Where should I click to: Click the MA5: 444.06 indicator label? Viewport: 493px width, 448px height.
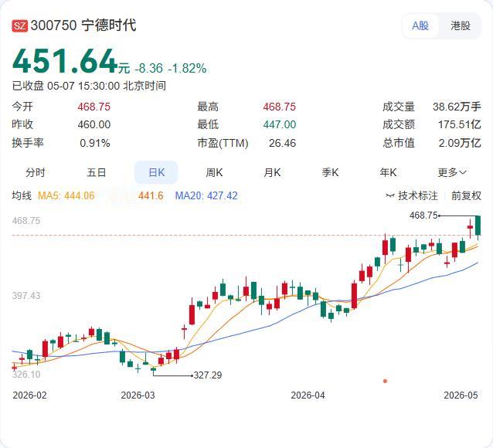pyautogui.click(x=66, y=195)
